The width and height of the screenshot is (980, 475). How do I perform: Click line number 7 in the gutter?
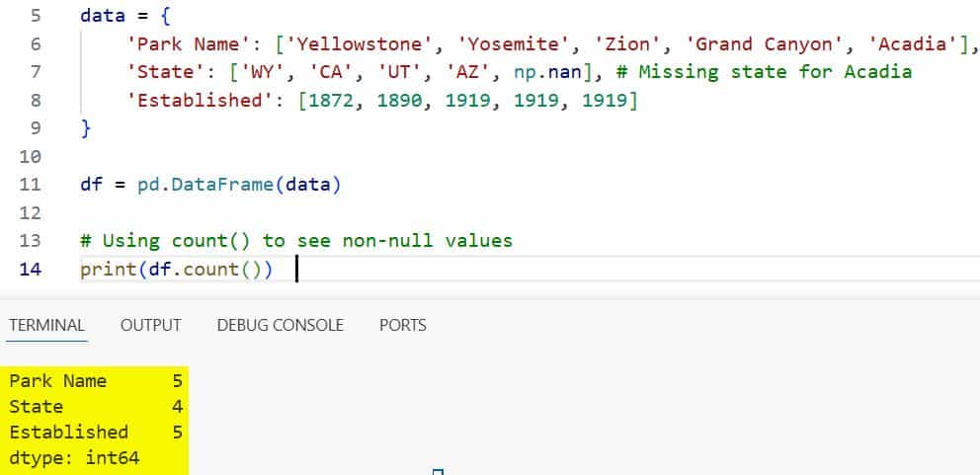pyautogui.click(x=35, y=72)
